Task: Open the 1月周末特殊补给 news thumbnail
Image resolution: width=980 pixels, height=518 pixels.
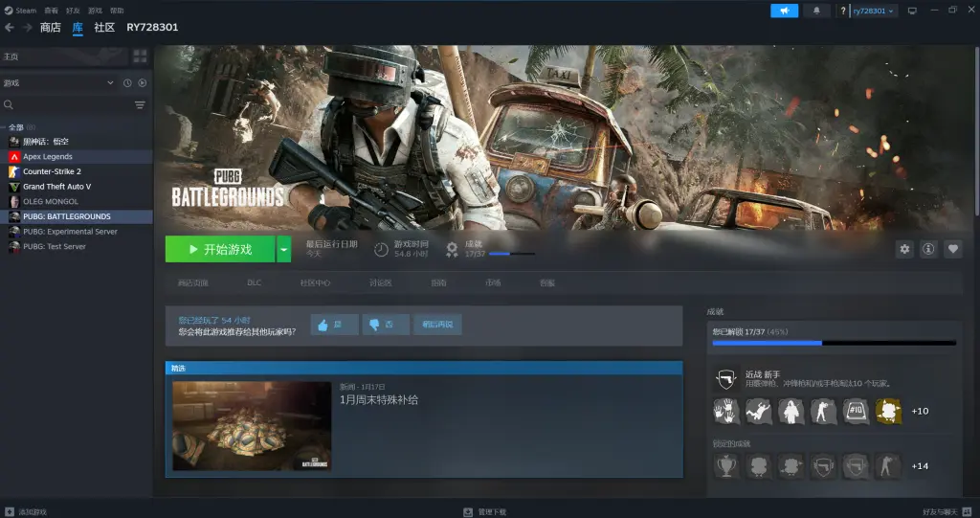Action: pos(252,426)
